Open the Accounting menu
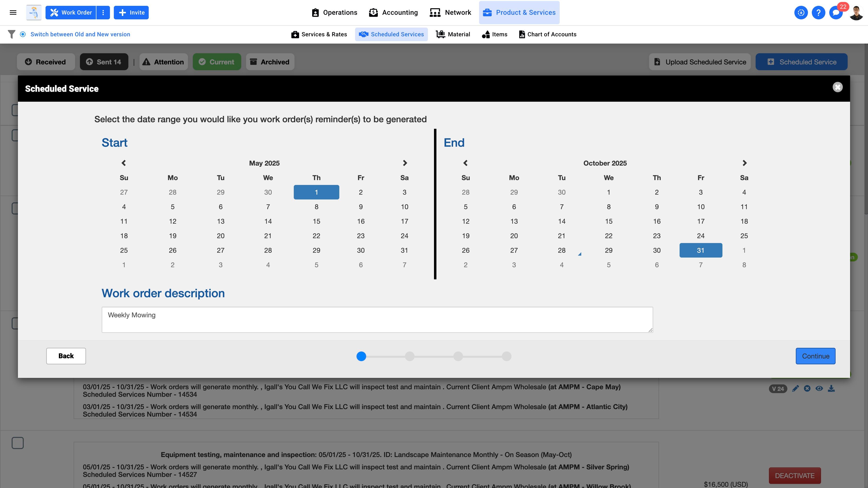 click(393, 12)
